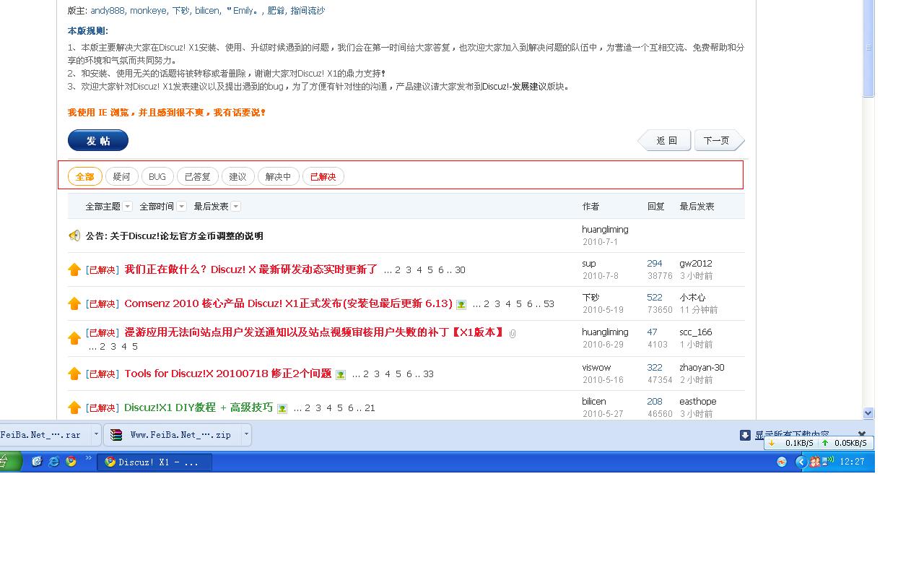The height and width of the screenshot is (578, 924).
Task: Click the paperclip attachment icon on 漫游应用 thread
Action: pyautogui.click(x=513, y=333)
